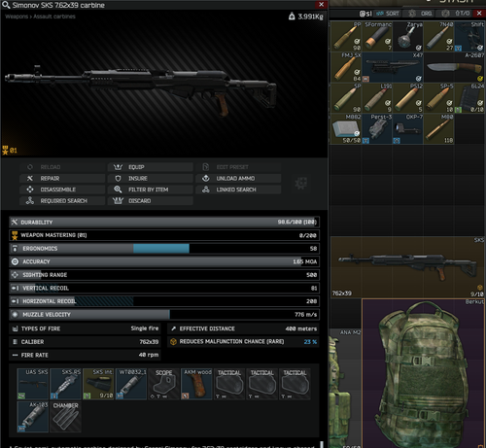486x448 pixels.
Task: Select the SKS rifle in stash
Action: click(x=408, y=267)
